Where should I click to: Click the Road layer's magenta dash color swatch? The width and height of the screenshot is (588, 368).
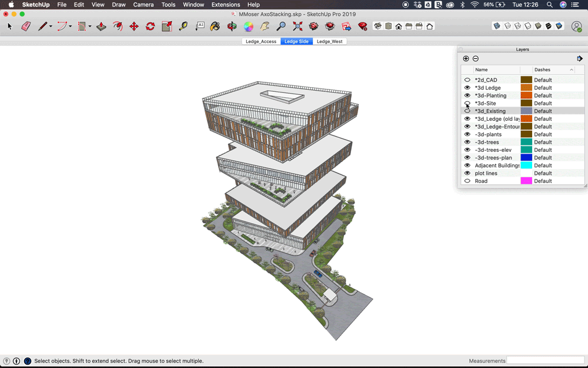(526, 181)
